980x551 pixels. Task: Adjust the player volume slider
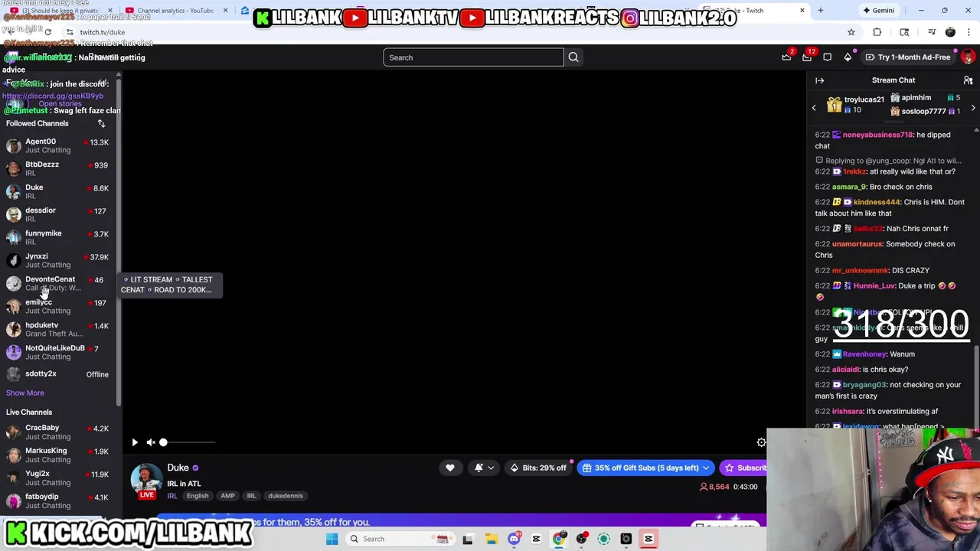pos(188,442)
